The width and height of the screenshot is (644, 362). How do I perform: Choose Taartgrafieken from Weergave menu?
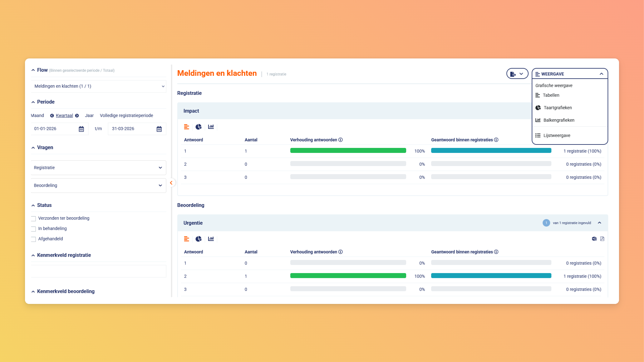(x=558, y=108)
